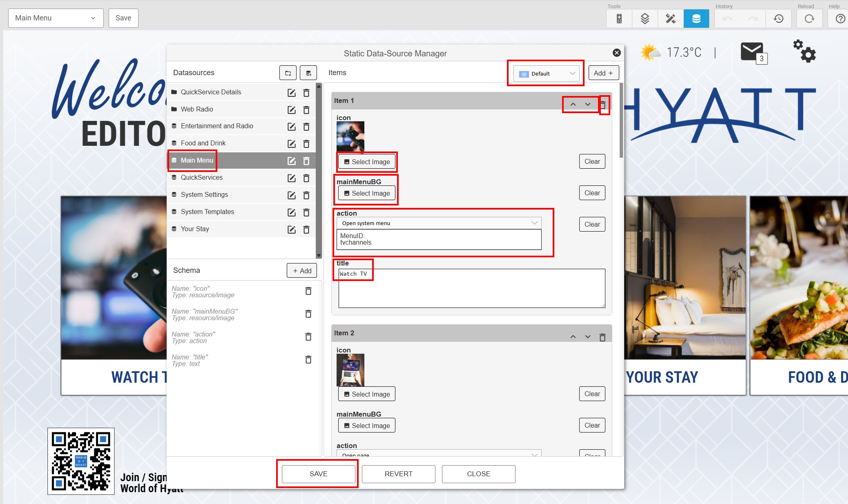Image resolution: width=848 pixels, height=504 pixels.
Task: Select the QuickServices datasource
Action: (x=201, y=178)
